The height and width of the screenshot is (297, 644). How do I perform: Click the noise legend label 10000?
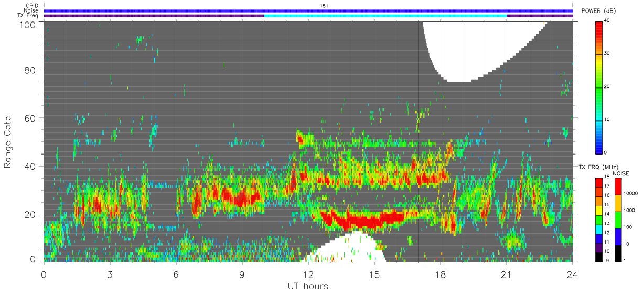631,194
